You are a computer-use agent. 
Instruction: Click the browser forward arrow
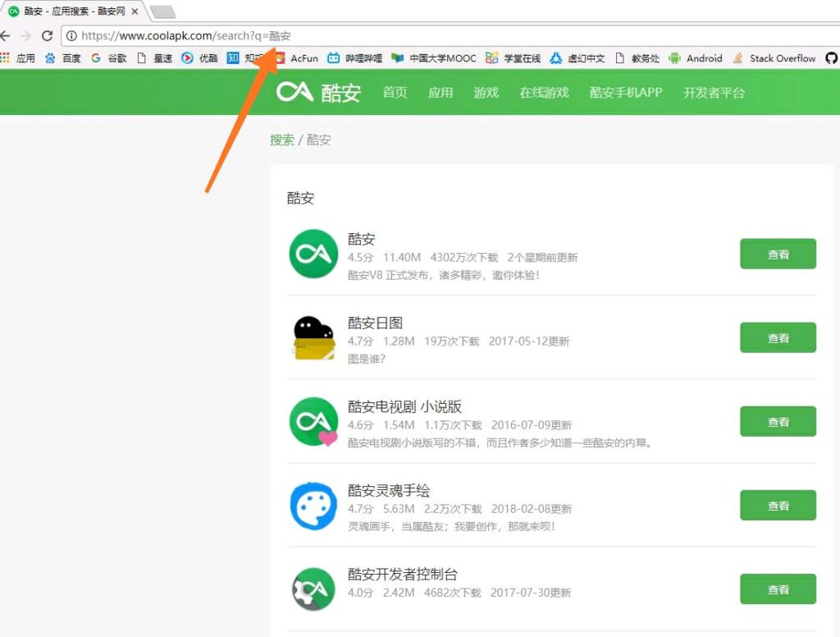coord(25,36)
